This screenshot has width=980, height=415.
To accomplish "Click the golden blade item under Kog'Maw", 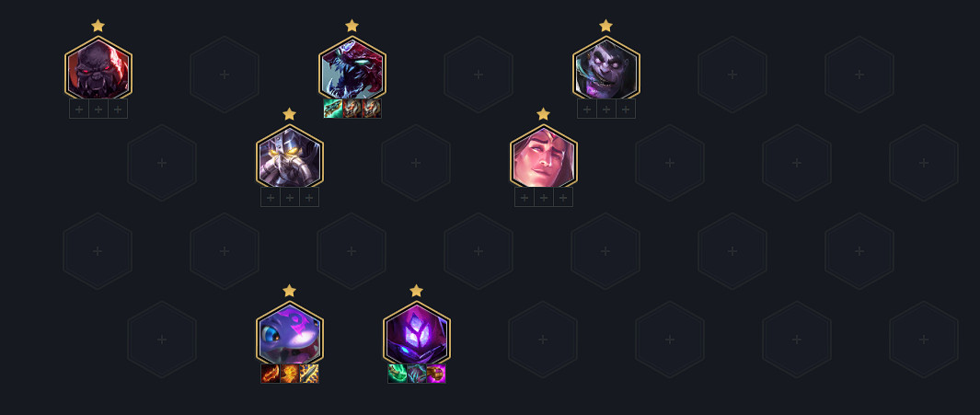I will click(309, 374).
